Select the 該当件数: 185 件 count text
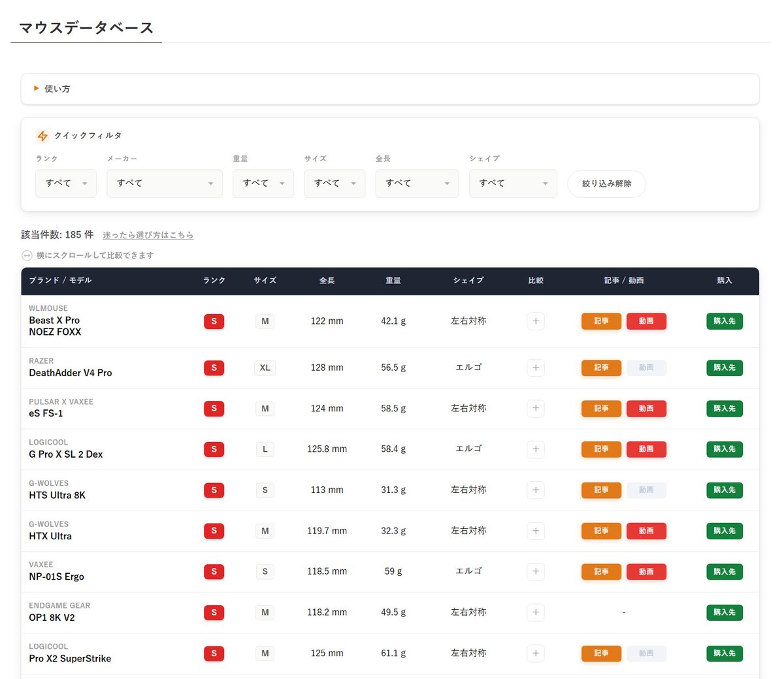The width and height of the screenshot is (784, 679). coord(57,234)
